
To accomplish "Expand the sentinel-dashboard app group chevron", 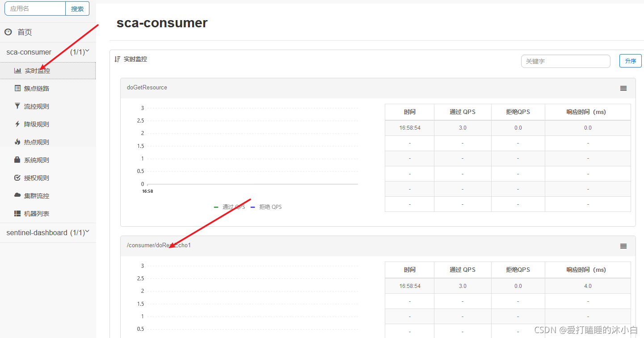I will [x=88, y=232].
